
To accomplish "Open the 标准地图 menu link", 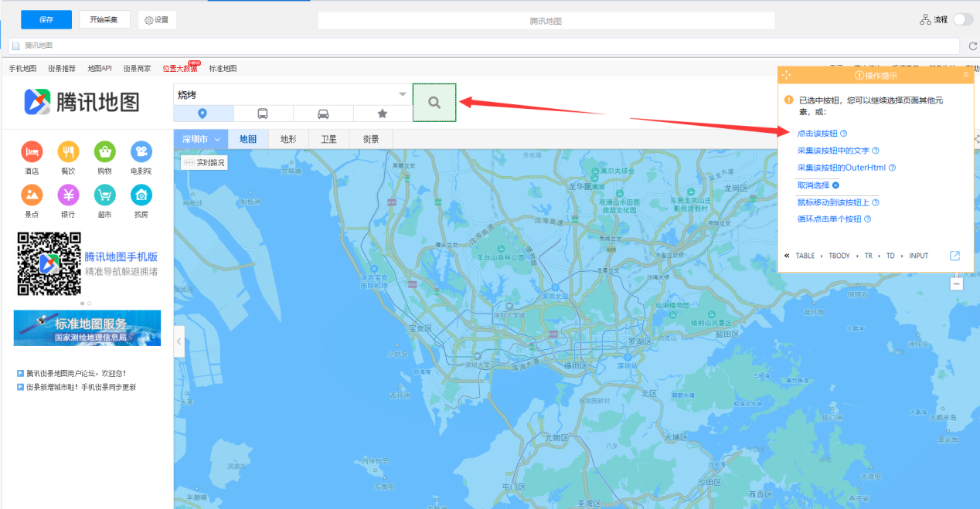I will pos(223,68).
